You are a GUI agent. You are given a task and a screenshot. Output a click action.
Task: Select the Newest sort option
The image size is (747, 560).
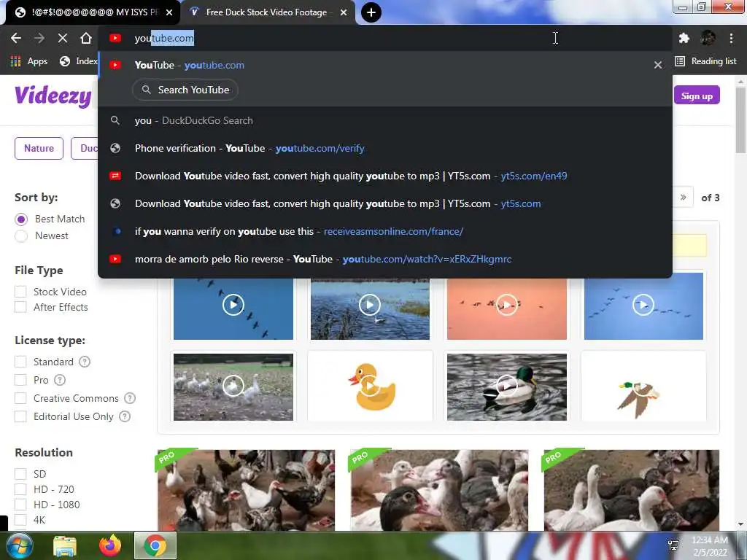[21, 236]
